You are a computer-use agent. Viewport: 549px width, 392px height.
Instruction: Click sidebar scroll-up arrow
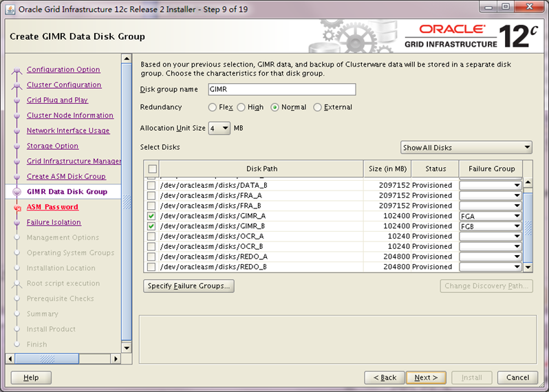point(126,59)
